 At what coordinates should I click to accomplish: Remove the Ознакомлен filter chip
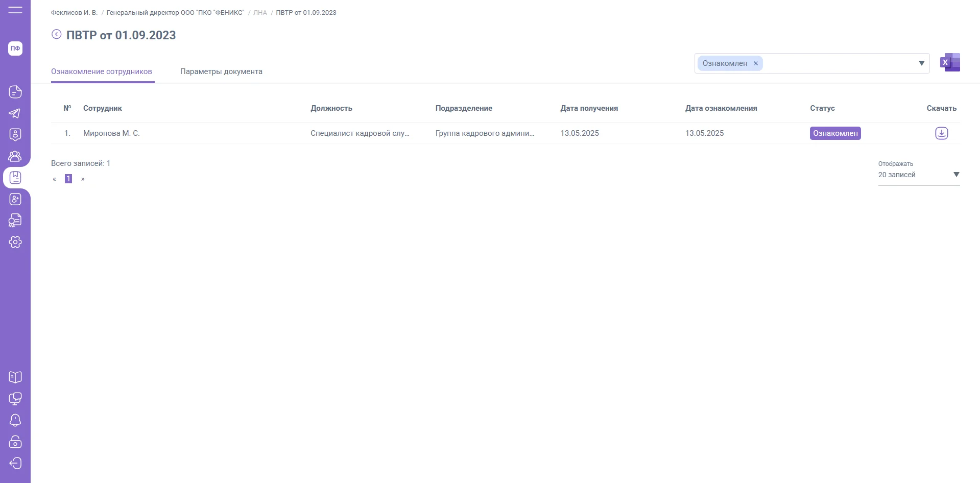click(756, 63)
